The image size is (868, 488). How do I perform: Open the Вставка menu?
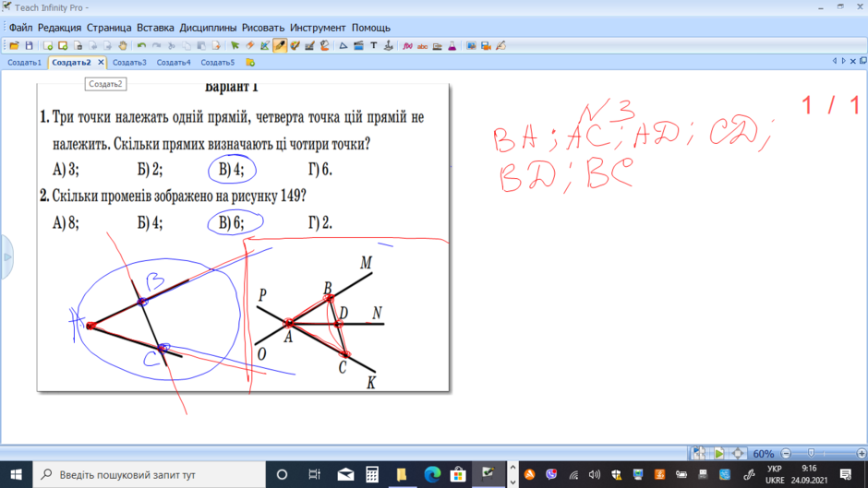coord(155,28)
